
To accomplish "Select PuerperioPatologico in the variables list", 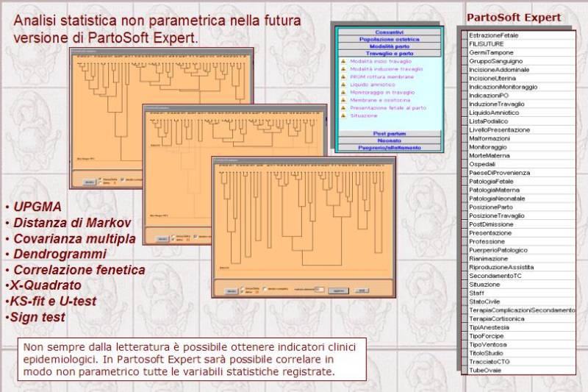I will pyautogui.click(x=522, y=250).
